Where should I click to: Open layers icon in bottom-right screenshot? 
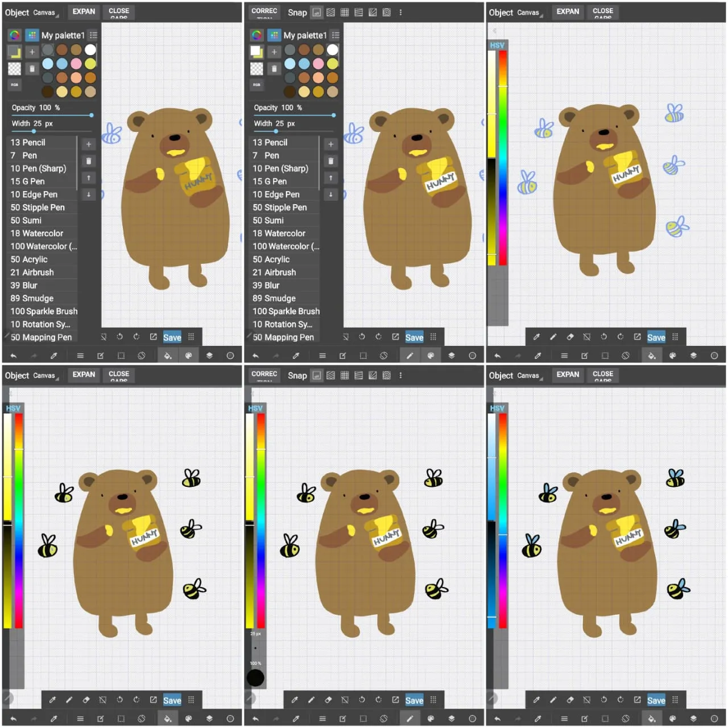pos(693,718)
